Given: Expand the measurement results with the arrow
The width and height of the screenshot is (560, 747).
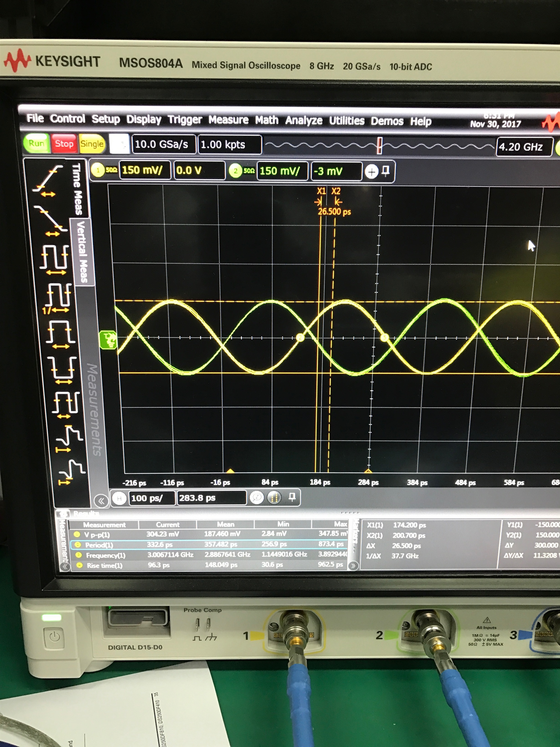Looking at the screenshot, I should coord(353,566).
